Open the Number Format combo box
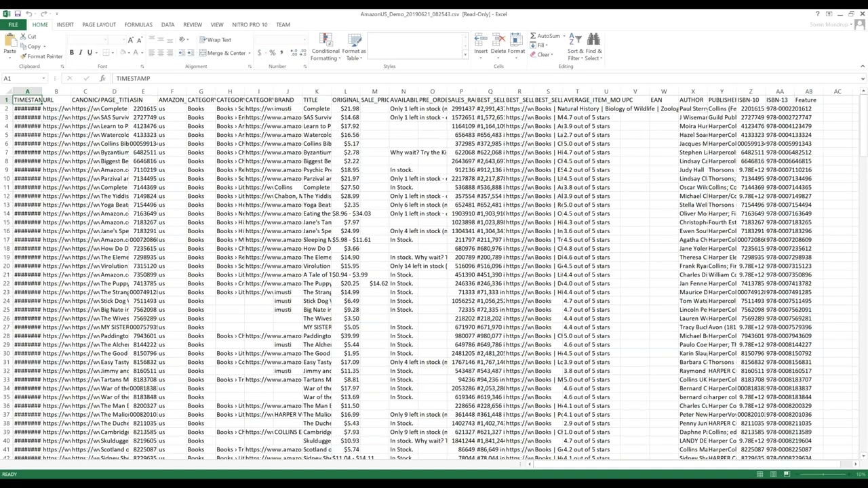 pos(281,40)
